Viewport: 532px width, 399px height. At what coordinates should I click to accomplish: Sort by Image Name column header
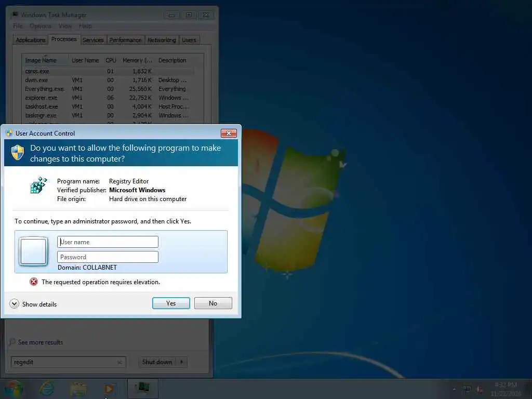pos(46,60)
